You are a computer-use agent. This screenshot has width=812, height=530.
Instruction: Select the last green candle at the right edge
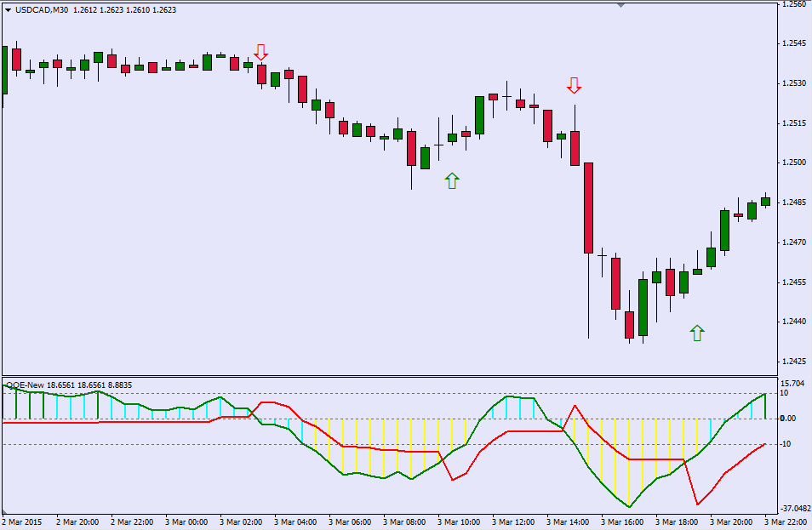[765, 202]
